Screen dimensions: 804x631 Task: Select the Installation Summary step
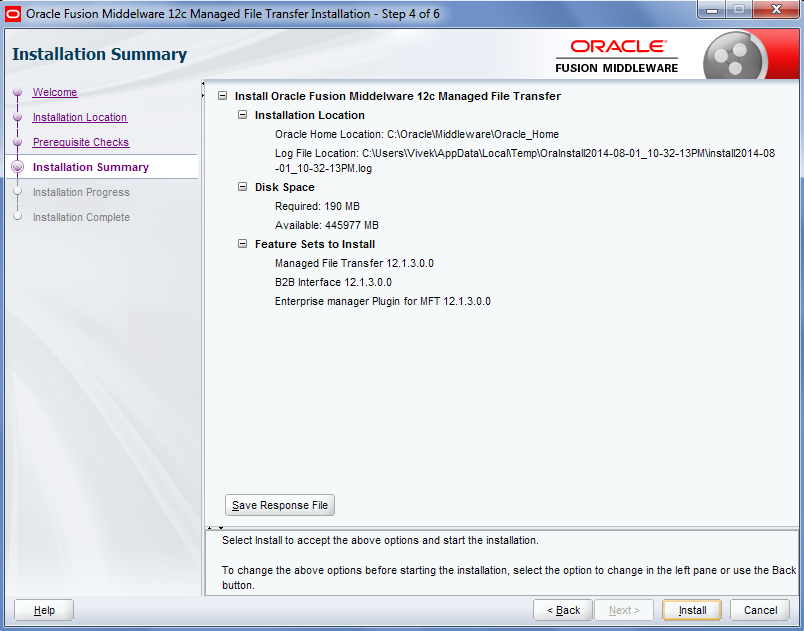pyautogui.click(x=91, y=167)
